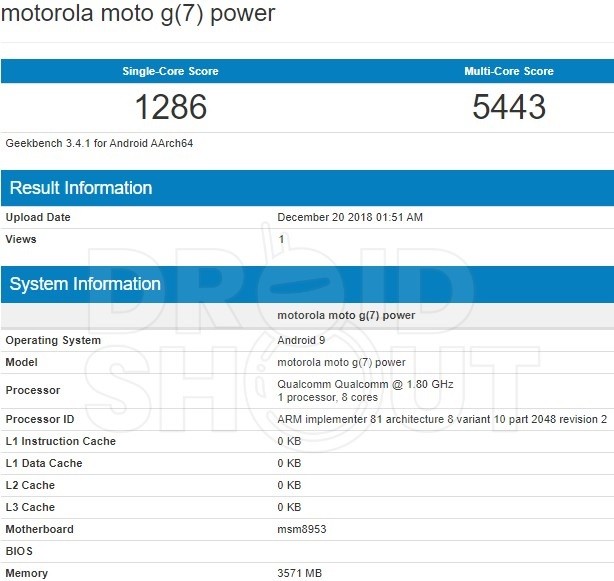
Task: Click the L1 Data Cache '0 KB' value
Action: pyautogui.click(x=289, y=463)
